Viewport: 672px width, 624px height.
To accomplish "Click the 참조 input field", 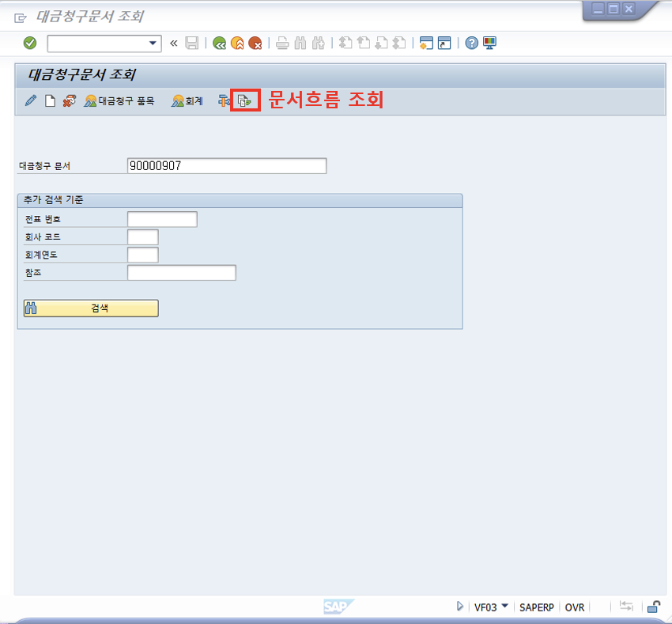I will click(181, 273).
